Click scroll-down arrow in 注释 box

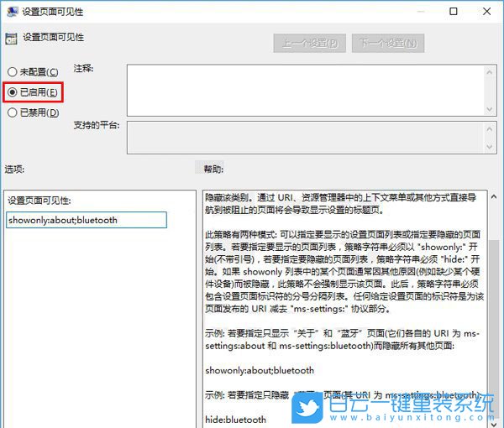pos(489,109)
